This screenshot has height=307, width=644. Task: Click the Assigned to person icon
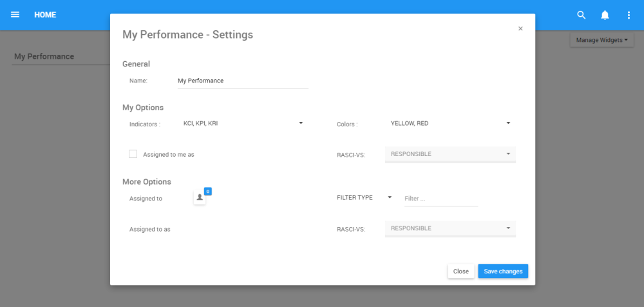coord(200,197)
